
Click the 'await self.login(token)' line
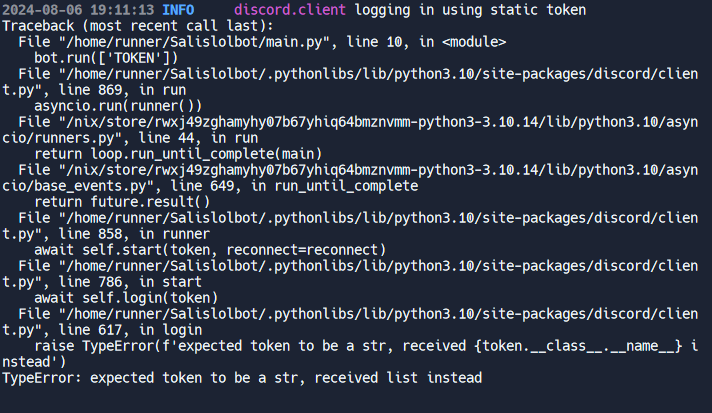(x=126, y=298)
